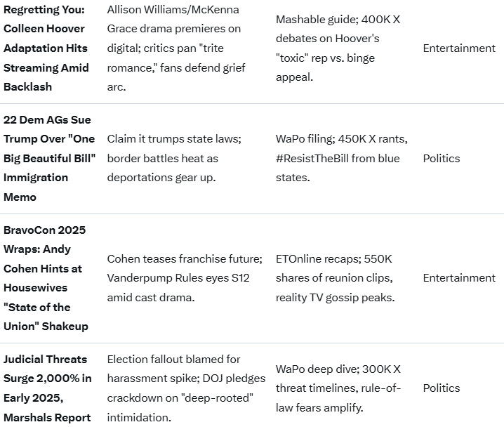Click the WaPo filing reaction text
Screen dimensions: 504x434
341,158
